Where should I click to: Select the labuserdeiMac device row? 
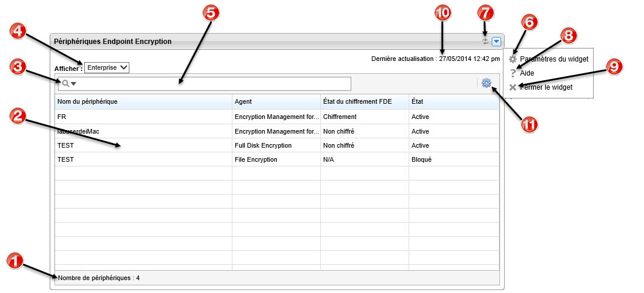click(143, 131)
